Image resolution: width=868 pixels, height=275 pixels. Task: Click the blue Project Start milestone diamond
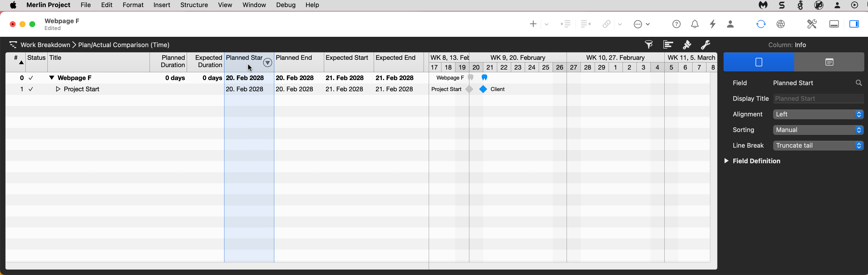(x=483, y=89)
